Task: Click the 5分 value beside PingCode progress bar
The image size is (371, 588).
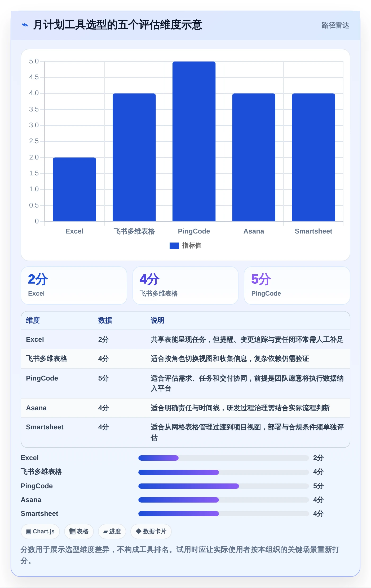Action: point(319,486)
